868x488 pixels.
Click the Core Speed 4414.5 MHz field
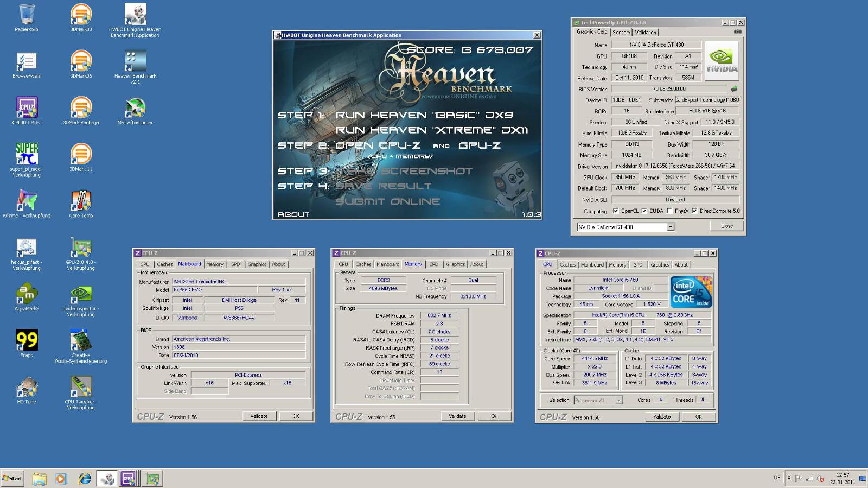point(595,358)
